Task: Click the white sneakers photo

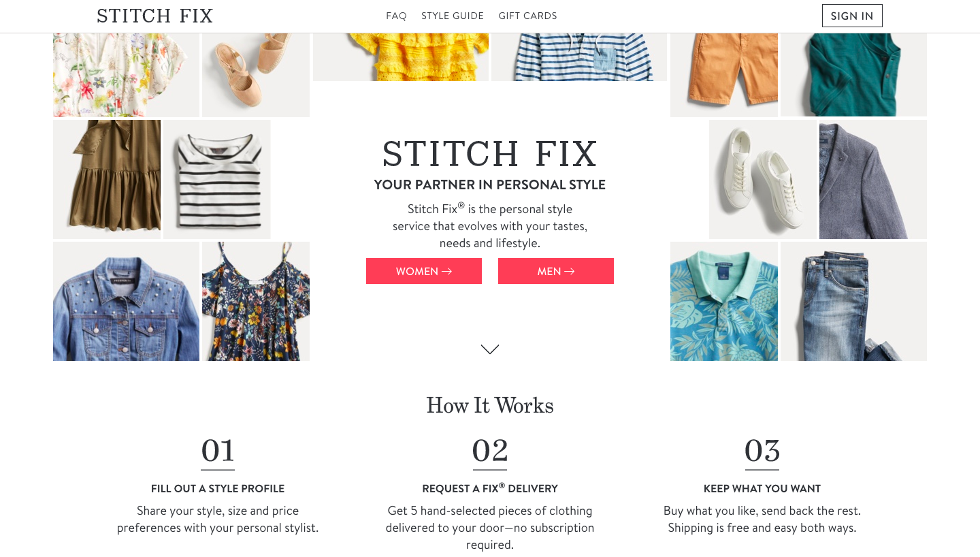Action: point(763,179)
